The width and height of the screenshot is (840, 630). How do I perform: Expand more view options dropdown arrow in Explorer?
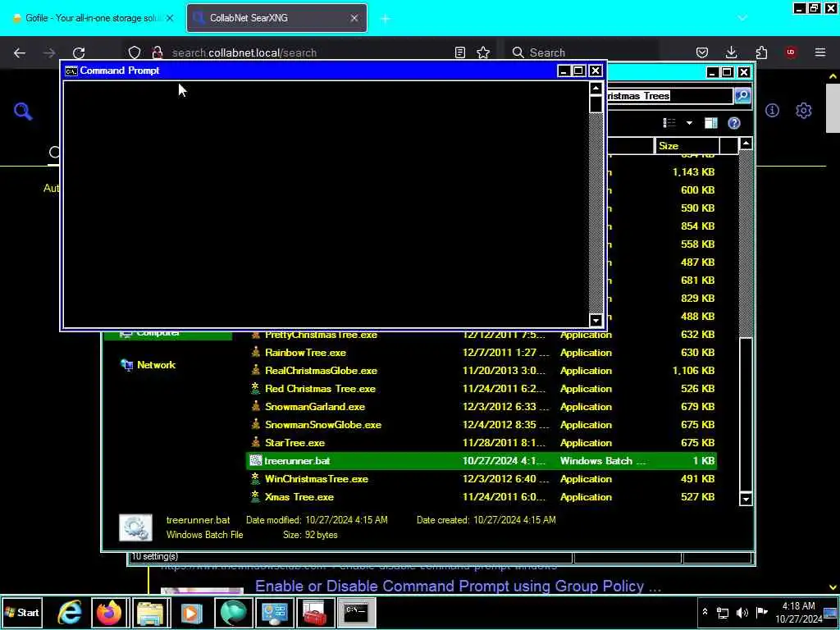coord(689,123)
